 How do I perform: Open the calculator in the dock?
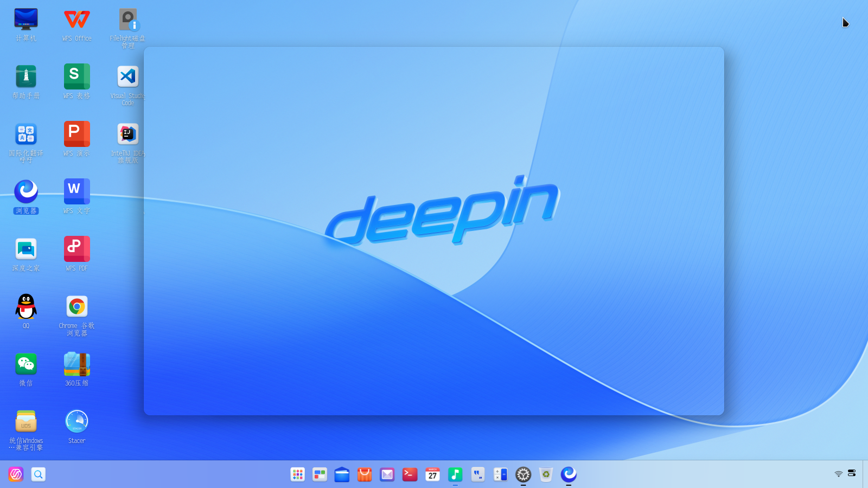coord(500,474)
